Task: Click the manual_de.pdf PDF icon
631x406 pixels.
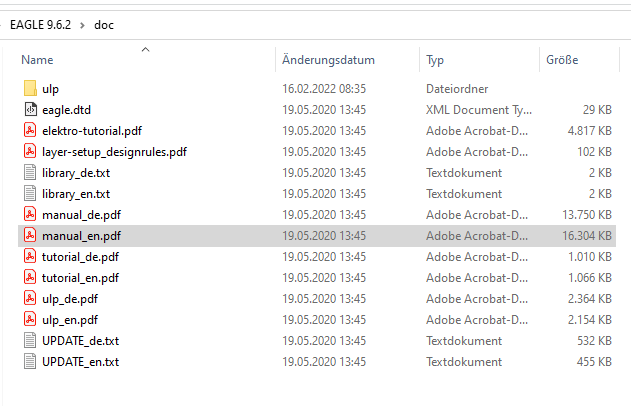Action: 29,215
